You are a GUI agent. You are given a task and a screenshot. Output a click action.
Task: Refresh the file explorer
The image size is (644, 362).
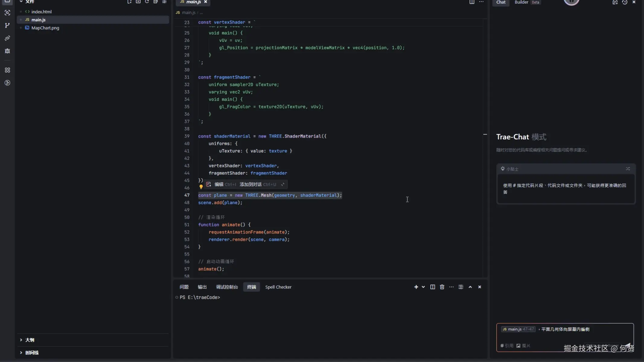coord(147,2)
